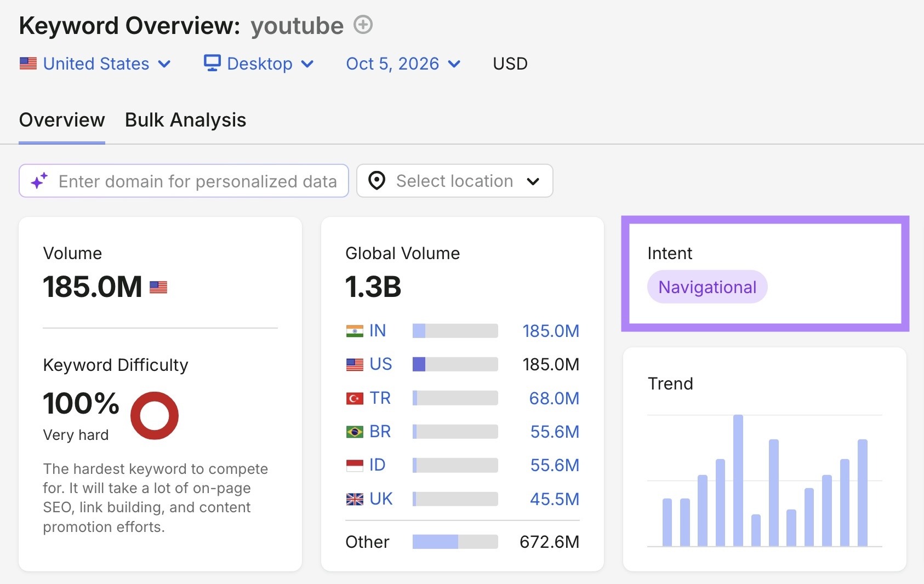Click the 100% difficulty value
Image resolution: width=924 pixels, height=584 pixels.
[x=81, y=404]
